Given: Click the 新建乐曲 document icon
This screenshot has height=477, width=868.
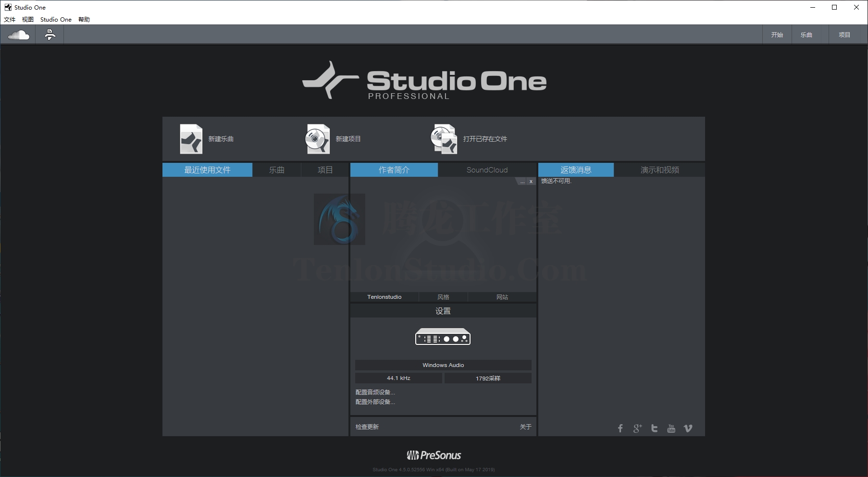Looking at the screenshot, I should 191,139.
